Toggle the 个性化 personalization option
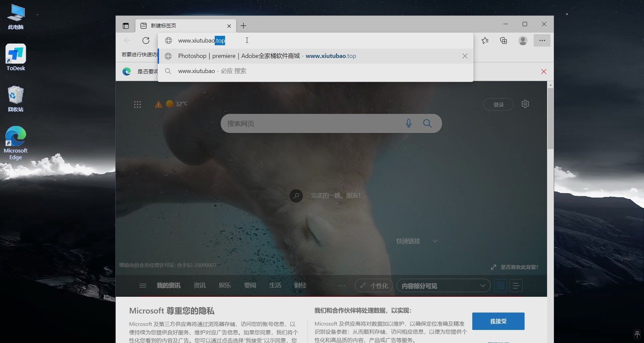644x343 pixels. 374,285
